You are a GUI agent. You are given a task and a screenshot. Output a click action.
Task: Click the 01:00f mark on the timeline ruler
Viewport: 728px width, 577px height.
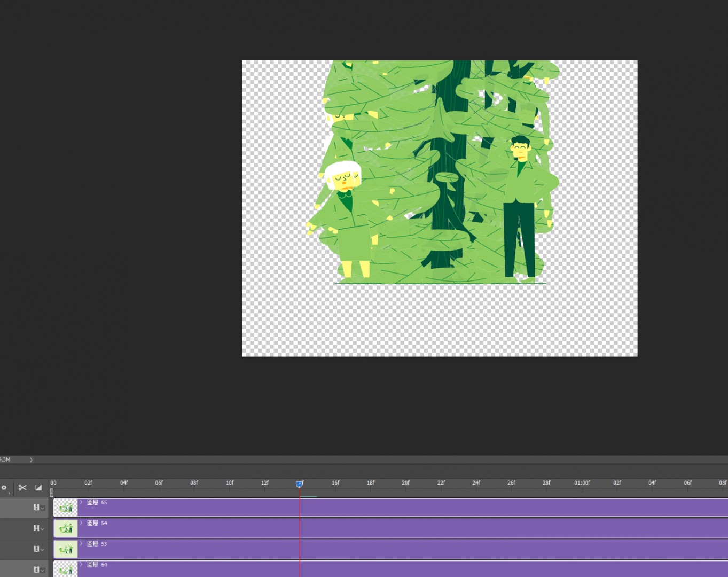click(x=582, y=482)
